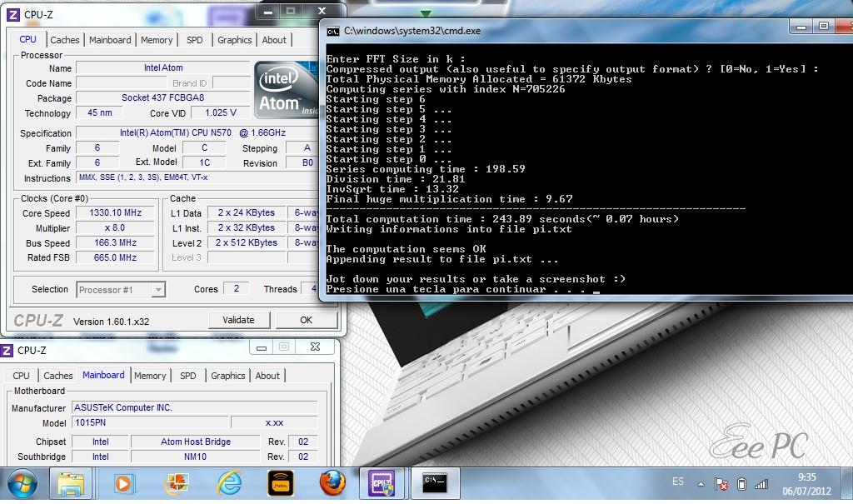This screenshot has width=853, height=504.
Task: Open cmd.exe window system menu icon
Action: (332, 32)
